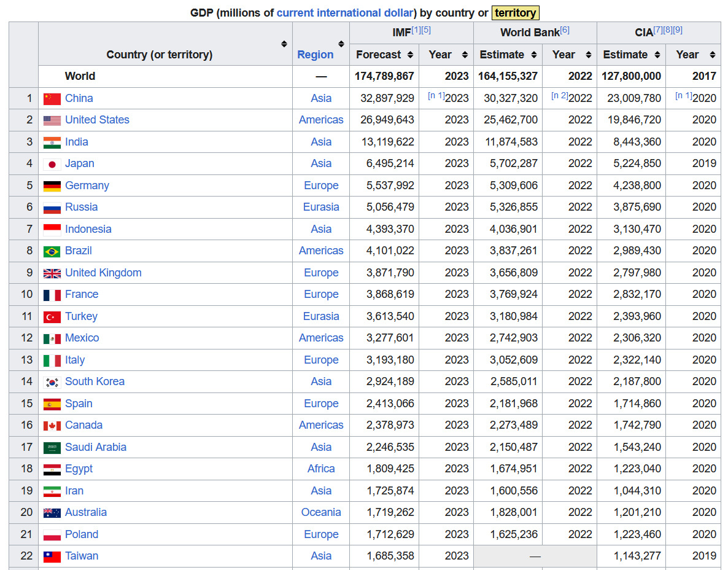This screenshot has height=570, width=728.
Task: Follow the Oceania region link for Australia
Action: pyautogui.click(x=321, y=512)
